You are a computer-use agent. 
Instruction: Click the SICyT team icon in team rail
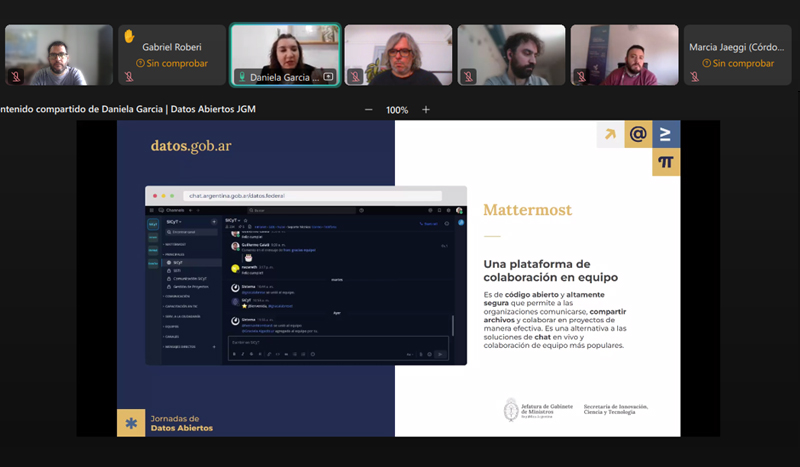153,225
